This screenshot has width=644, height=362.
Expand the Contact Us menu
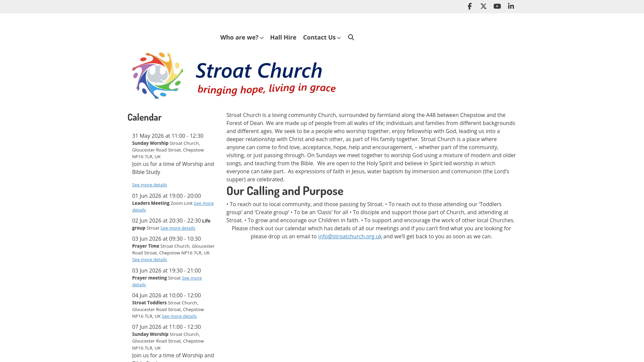322,37
